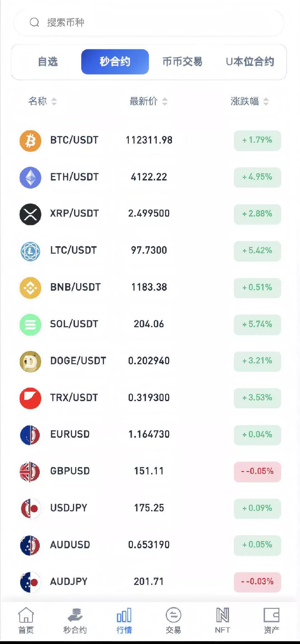Click the SOL/USDT +5.74% change button

click(x=257, y=325)
